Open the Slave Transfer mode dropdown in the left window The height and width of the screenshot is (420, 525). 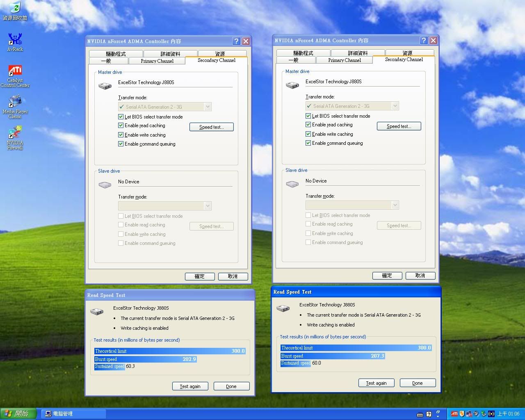[x=165, y=206]
